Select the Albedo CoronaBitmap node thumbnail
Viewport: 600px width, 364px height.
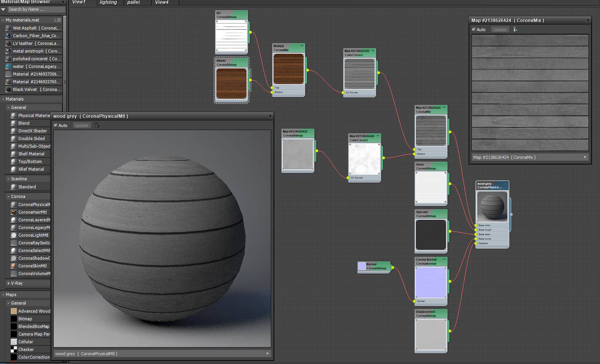[x=231, y=83]
